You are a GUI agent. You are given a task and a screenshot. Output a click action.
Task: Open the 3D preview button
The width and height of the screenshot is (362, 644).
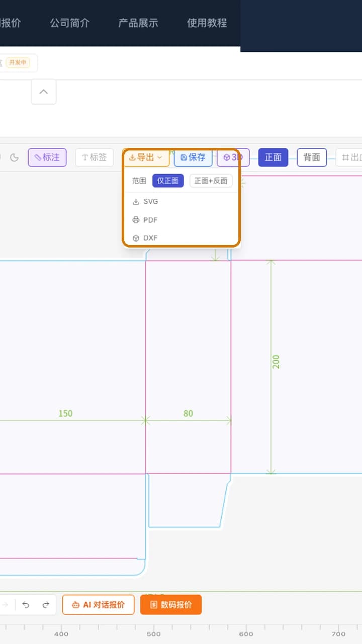pyautogui.click(x=233, y=157)
